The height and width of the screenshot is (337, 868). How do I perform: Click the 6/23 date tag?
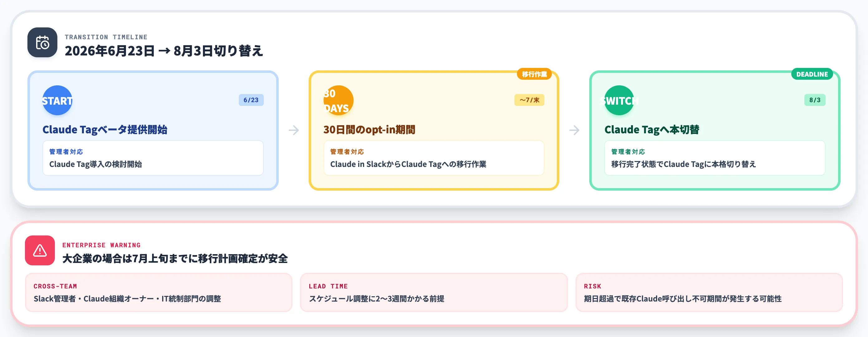coord(251,100)
